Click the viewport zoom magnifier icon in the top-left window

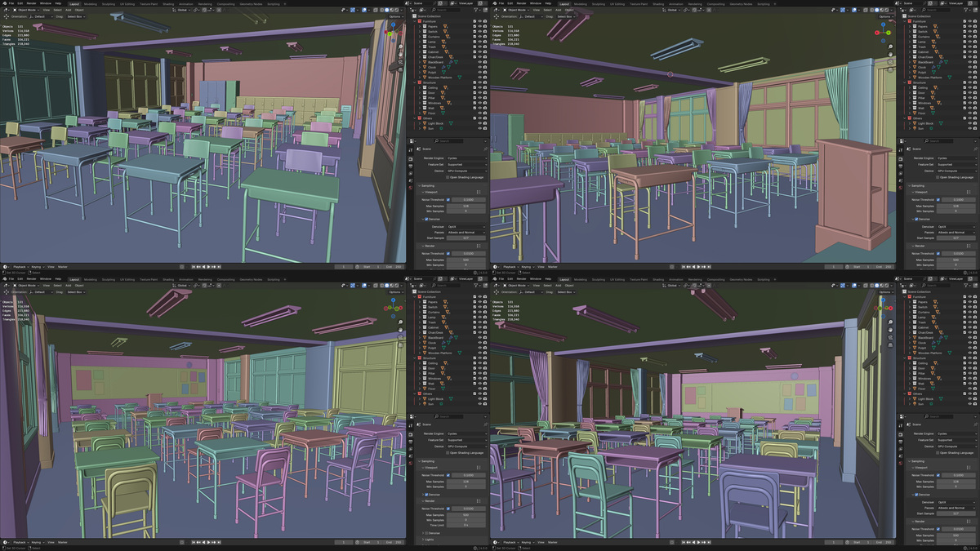400,47
